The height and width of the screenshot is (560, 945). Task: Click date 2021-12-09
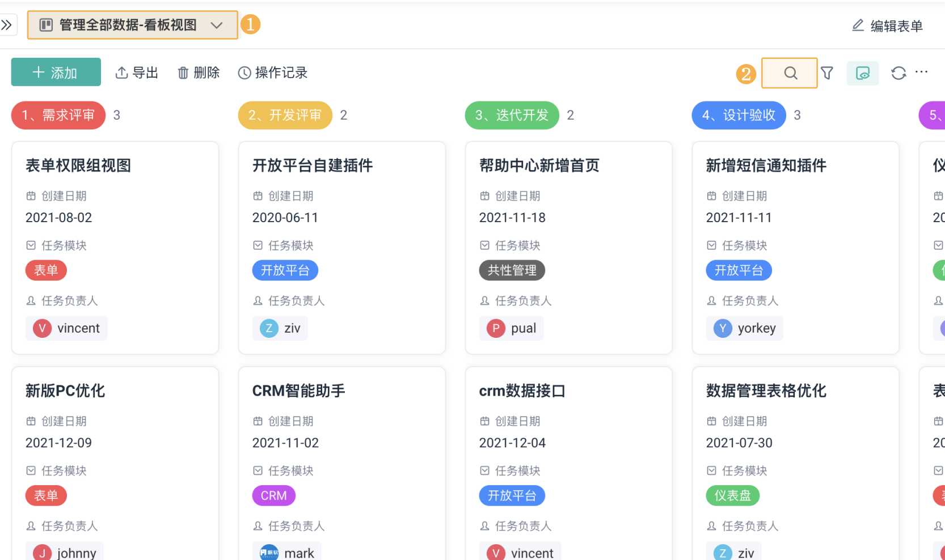[x=59, y=443]
